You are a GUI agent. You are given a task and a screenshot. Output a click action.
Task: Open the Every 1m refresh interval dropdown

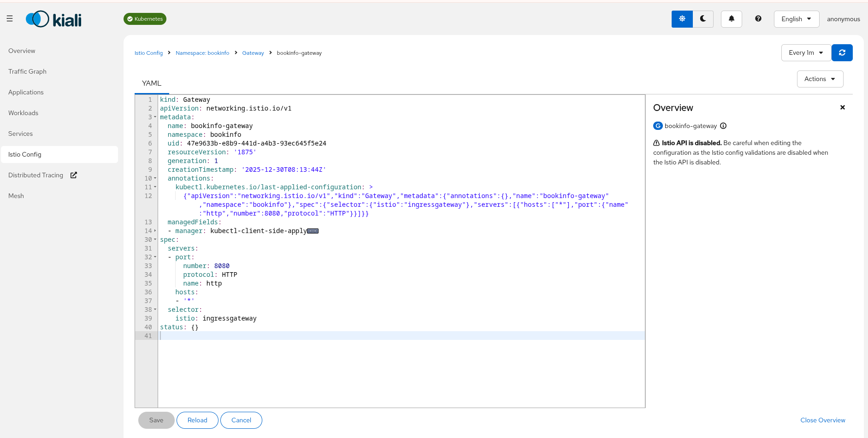point(805,53)
